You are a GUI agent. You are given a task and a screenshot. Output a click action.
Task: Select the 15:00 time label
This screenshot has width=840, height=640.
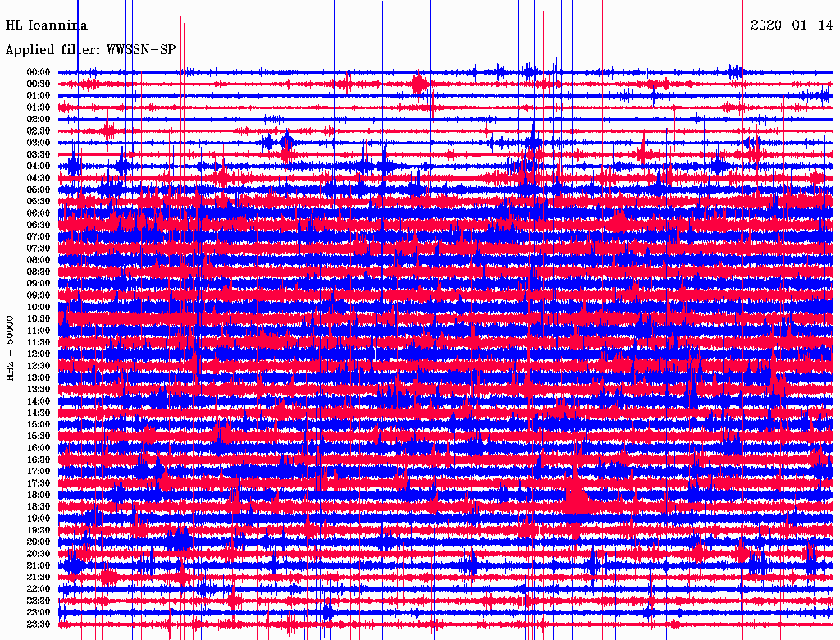tap(38, 424)
